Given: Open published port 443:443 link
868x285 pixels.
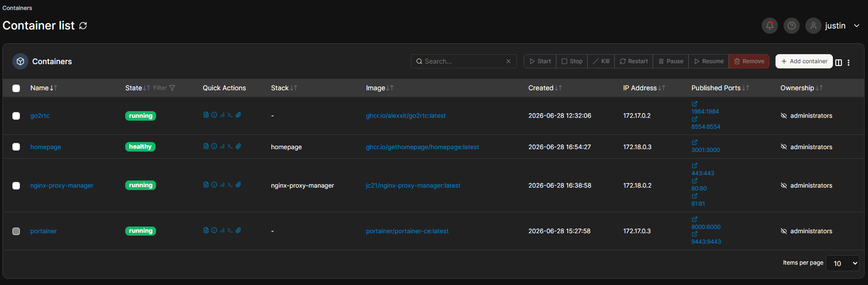Looking at the screenshot, I should [x=702, y=173].
